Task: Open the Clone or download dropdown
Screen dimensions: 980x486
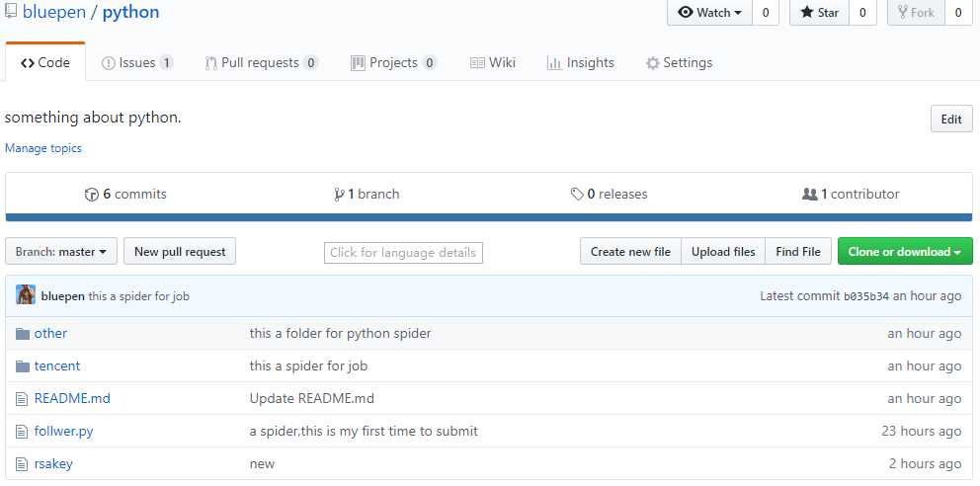Action: pos(905,251)
